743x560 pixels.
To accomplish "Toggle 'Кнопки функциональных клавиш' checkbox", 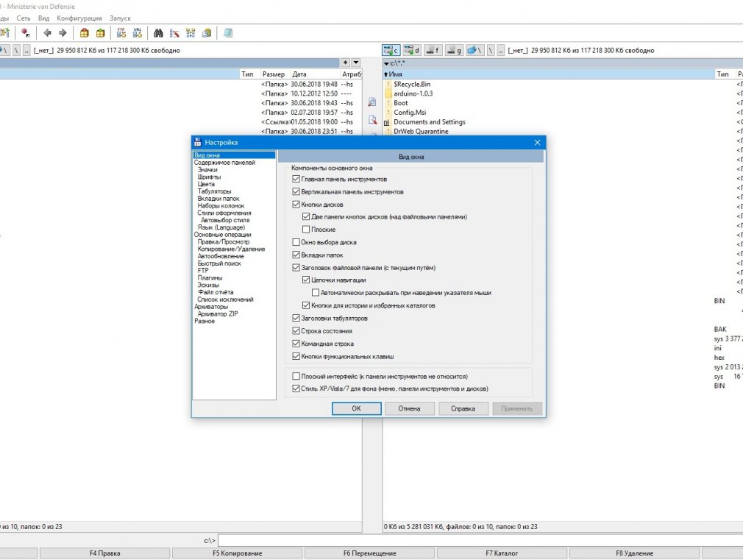I will pos(296,356).
